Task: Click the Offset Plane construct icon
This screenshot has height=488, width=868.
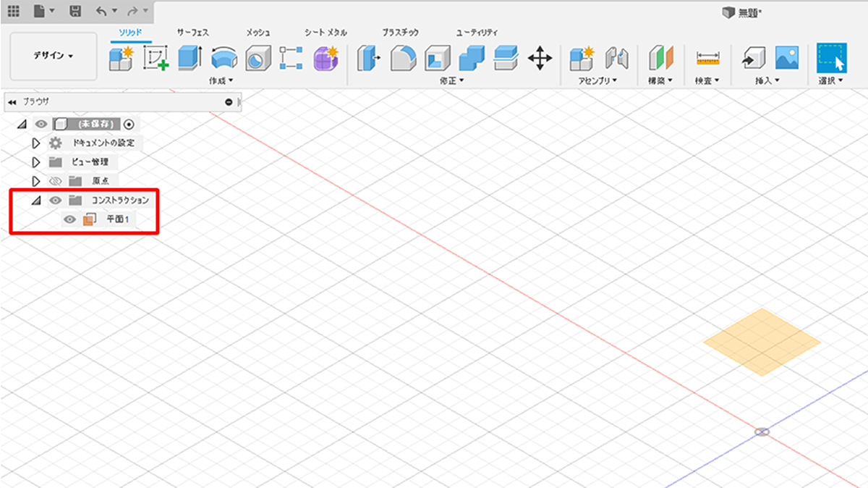Action: 660,58
